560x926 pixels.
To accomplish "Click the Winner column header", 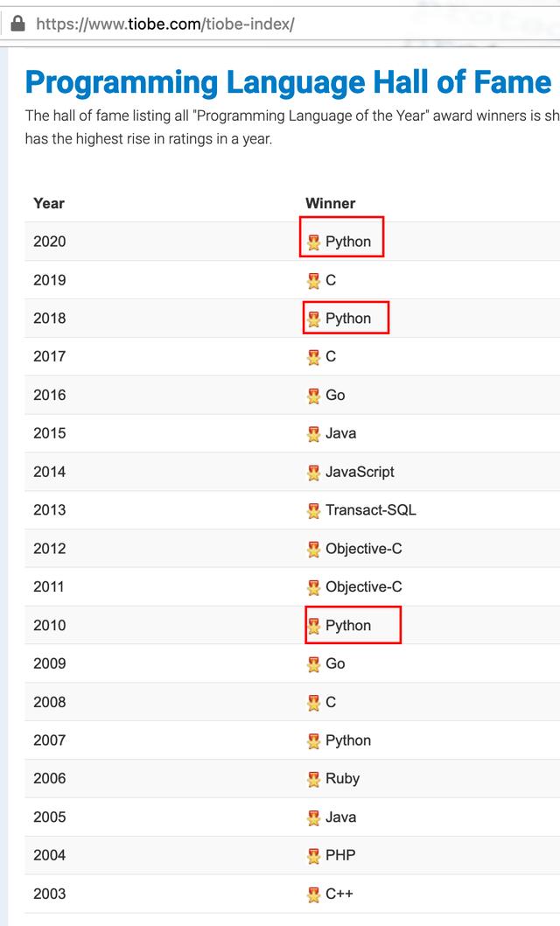I will 331,203.
